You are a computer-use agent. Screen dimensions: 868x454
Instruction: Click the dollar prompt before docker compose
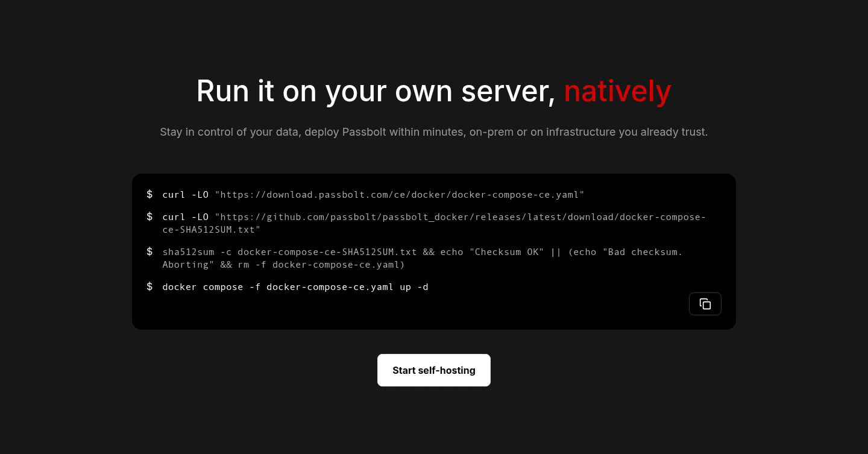pos(149,286)
